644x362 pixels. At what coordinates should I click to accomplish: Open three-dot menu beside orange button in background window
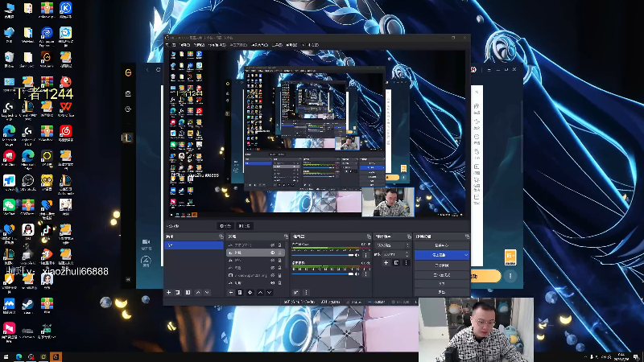[510, 276]
